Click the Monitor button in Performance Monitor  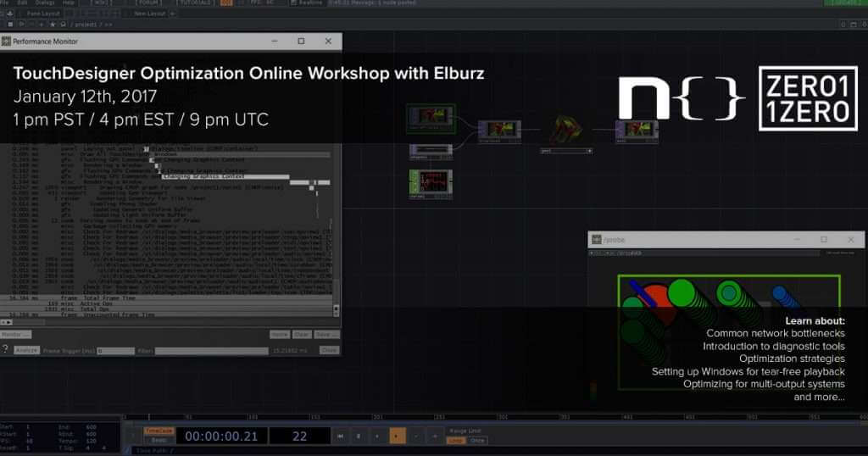(x=16, y=334)
